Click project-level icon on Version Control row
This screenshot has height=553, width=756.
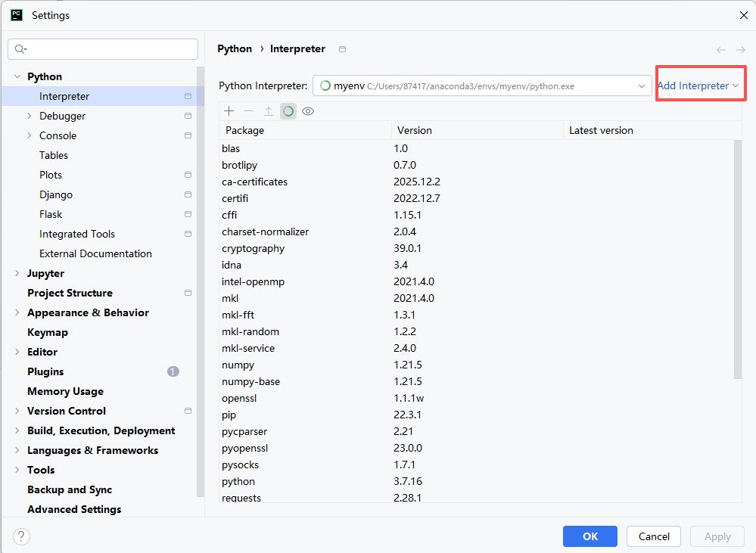pyautogui.click(x=188, y=411)
